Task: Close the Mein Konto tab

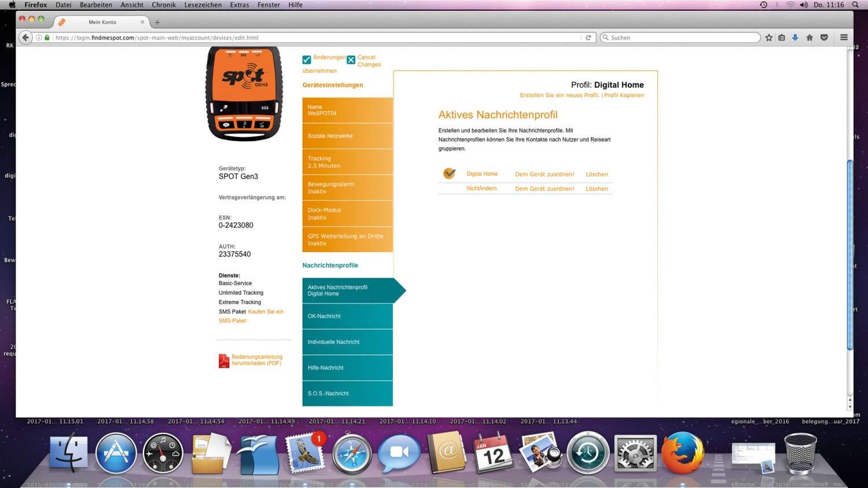Action: (142, 22)
